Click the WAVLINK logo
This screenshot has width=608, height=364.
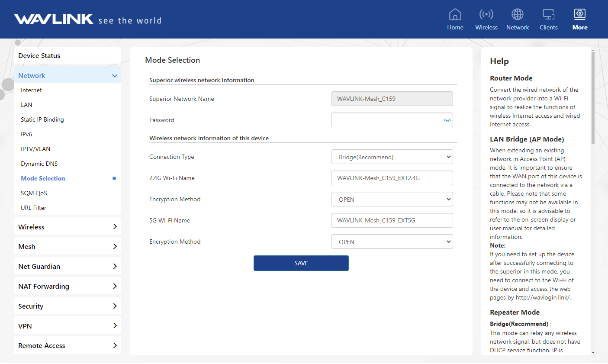click(54, 19)
